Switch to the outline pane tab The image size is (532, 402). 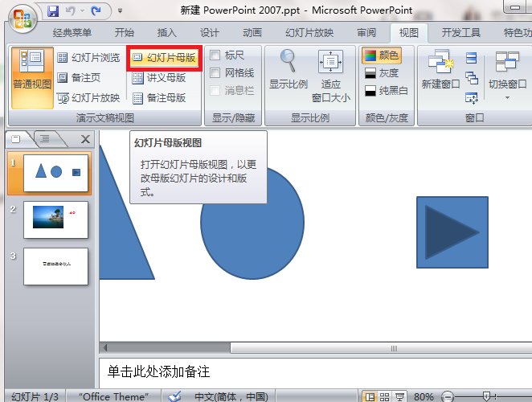tap(45, 138)
